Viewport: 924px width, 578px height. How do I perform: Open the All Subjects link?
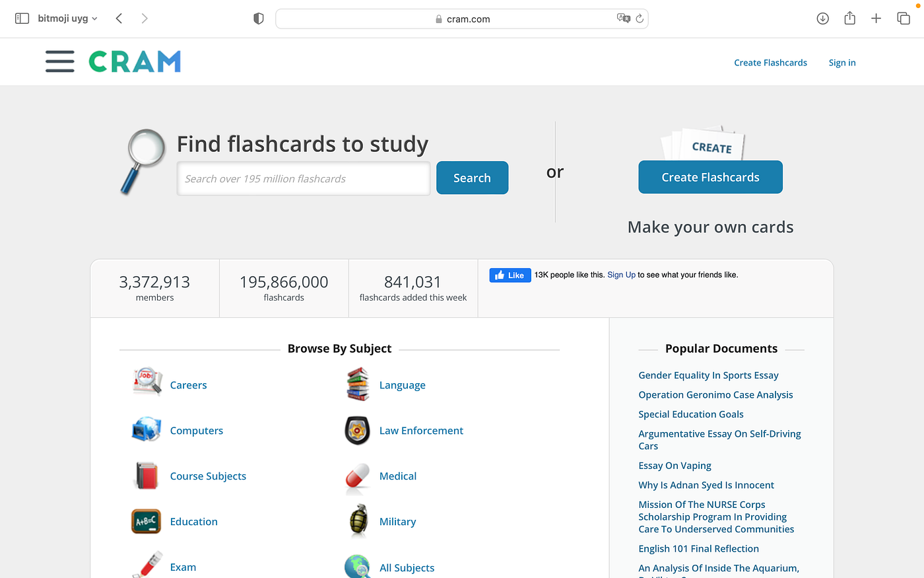point(407,568)
